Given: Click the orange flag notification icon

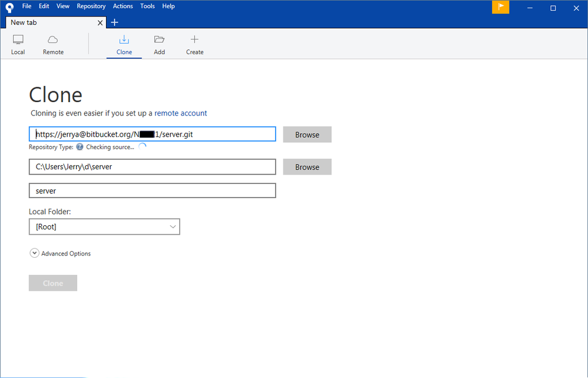Looking at the screenshot, I should [501, 7].
